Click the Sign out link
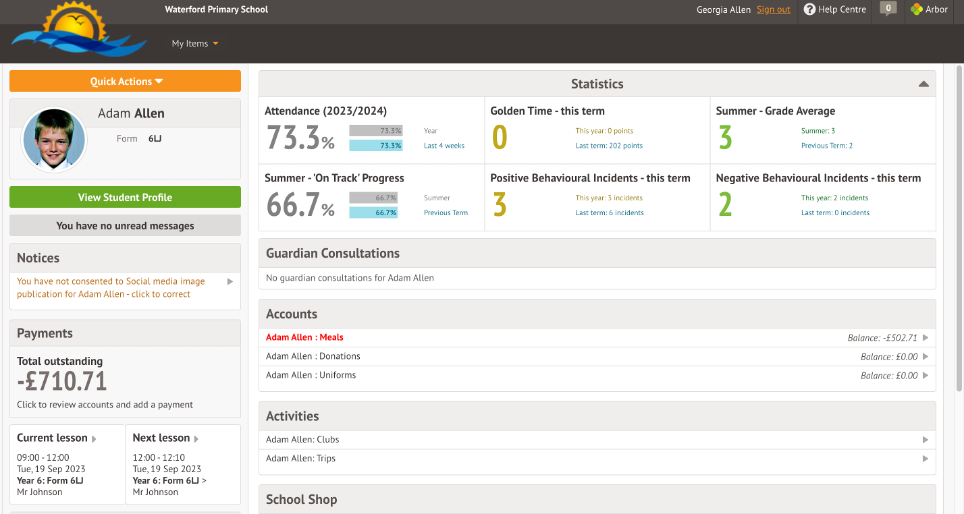Image resolution: width=964 pixels, height=514 pixels. pyautogui.click(x=773, y=10)
